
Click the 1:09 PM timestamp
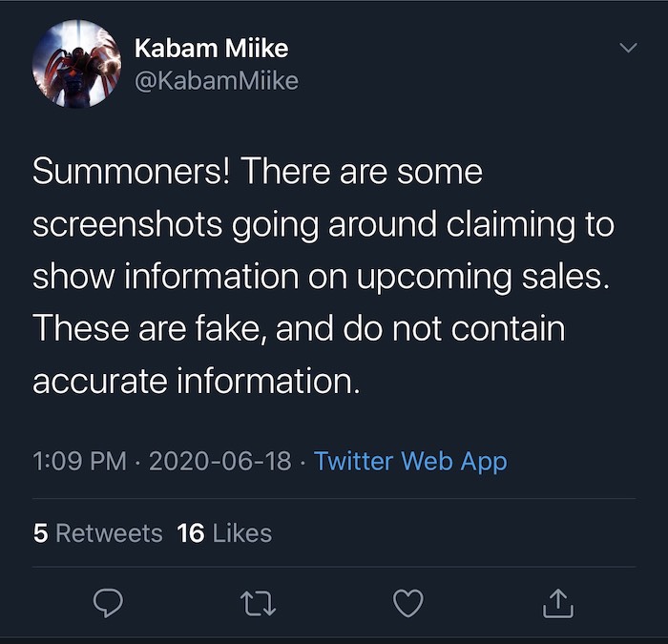pyautogui.click(x=79, y=462)
